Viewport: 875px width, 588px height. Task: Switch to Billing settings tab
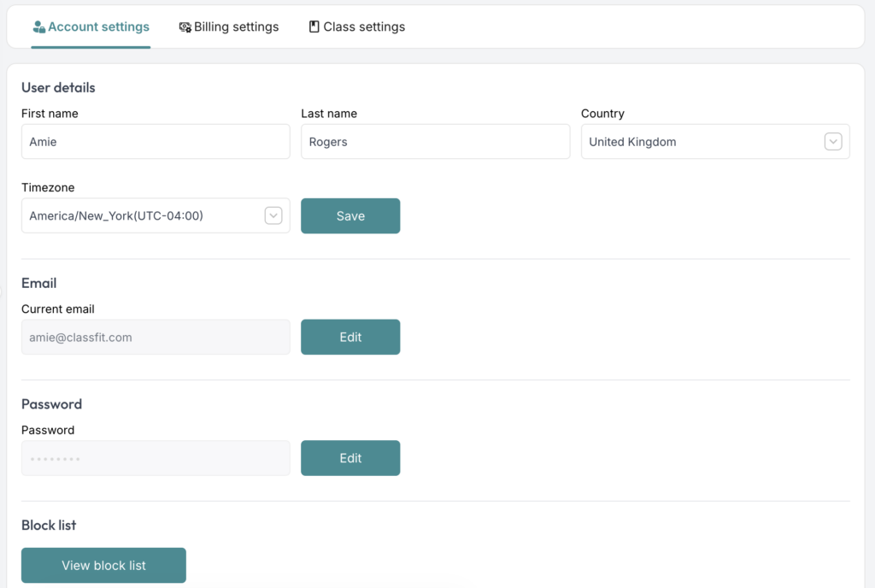pyautogui.click(x=229, y=26)
